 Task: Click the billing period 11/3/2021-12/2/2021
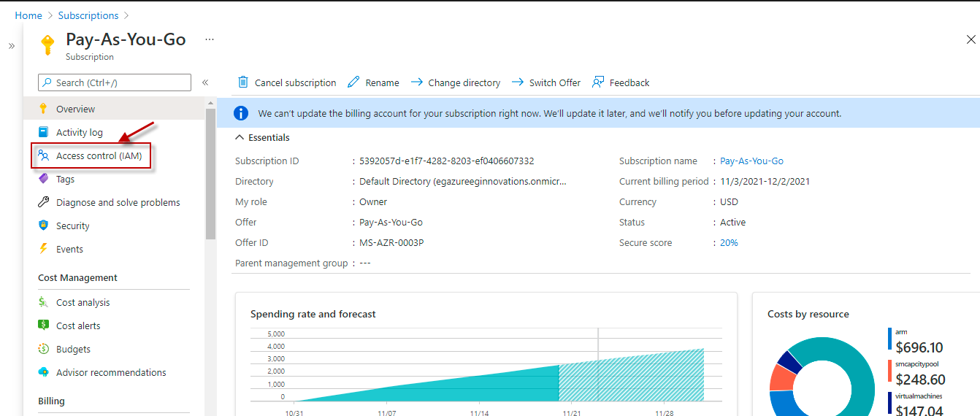click(765, 181)
